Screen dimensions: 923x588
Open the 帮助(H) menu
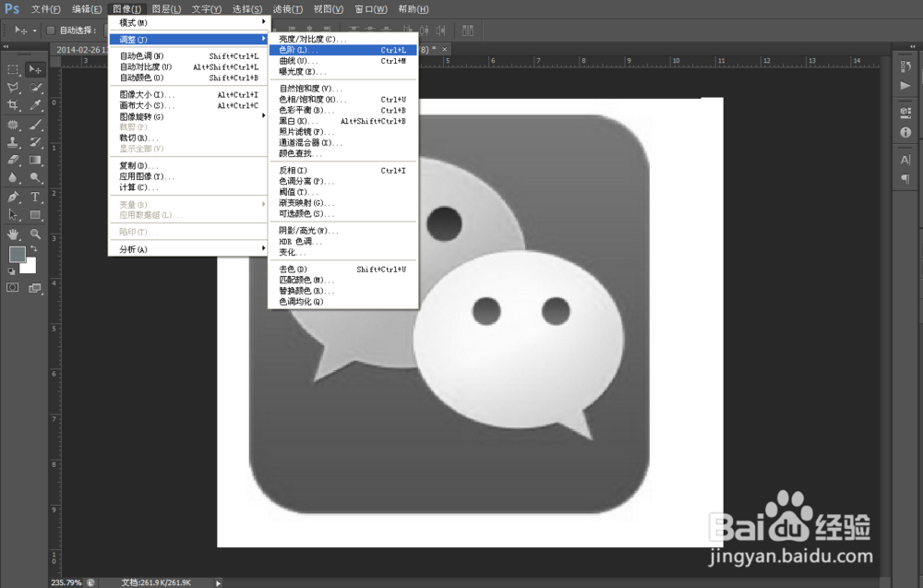coord(414,9)
